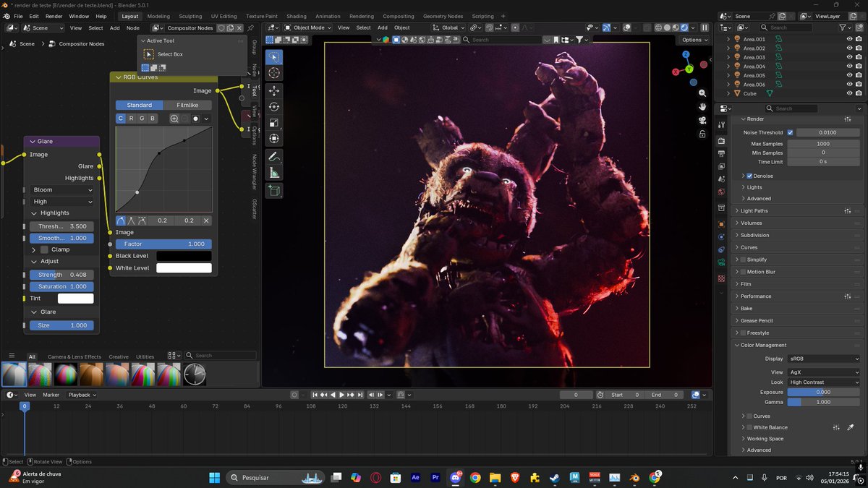Open the Look High Contrast dropdown
The image size is (868, 488).
pyautogui.click(x=823, y=382)
